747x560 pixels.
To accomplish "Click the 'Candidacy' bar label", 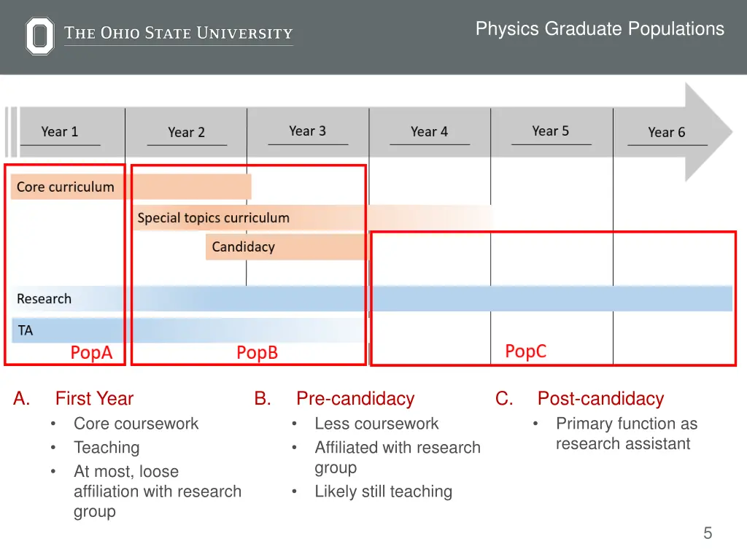I will [244, 246].
